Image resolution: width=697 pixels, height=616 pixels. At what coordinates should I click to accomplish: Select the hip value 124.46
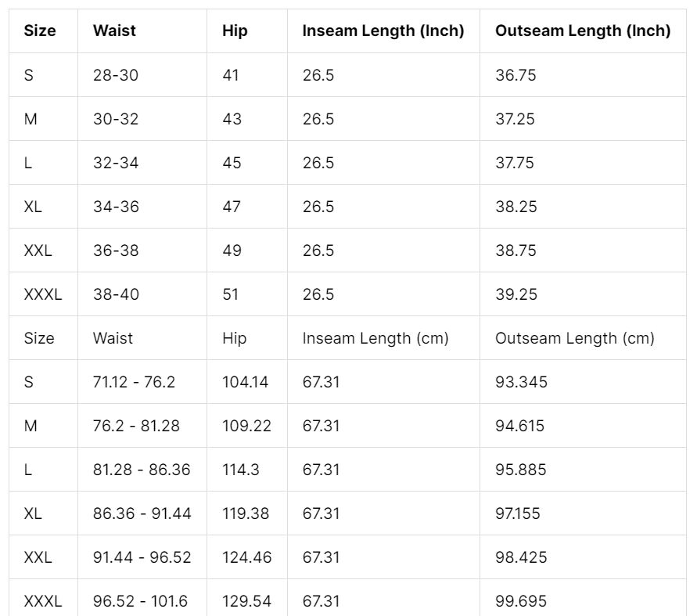click(x=246, y=557)
